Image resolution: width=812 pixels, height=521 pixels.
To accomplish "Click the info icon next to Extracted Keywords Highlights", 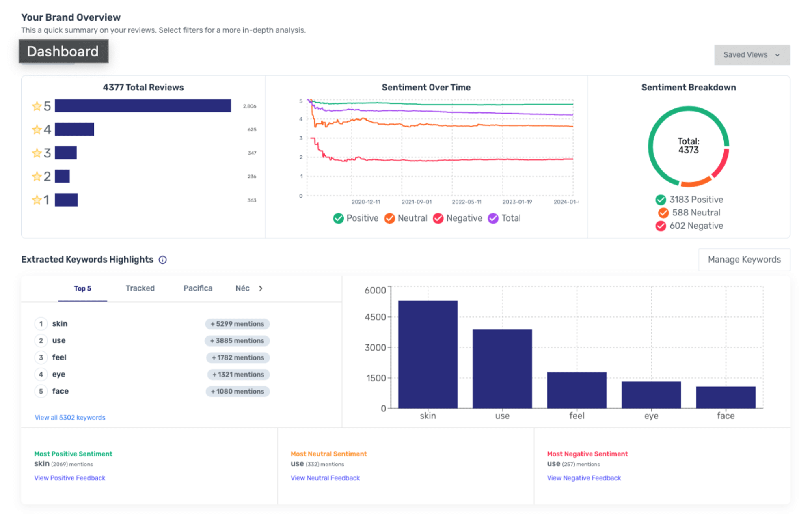I will pos(162,259).
